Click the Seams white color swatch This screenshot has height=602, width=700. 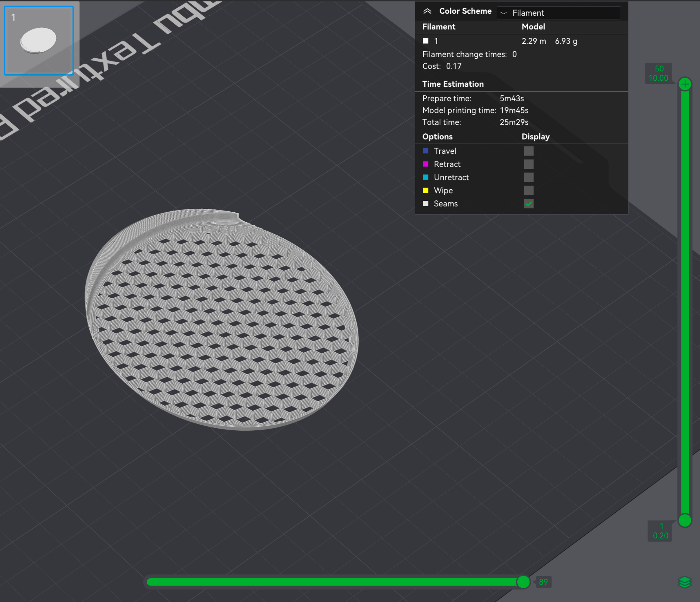425,204
